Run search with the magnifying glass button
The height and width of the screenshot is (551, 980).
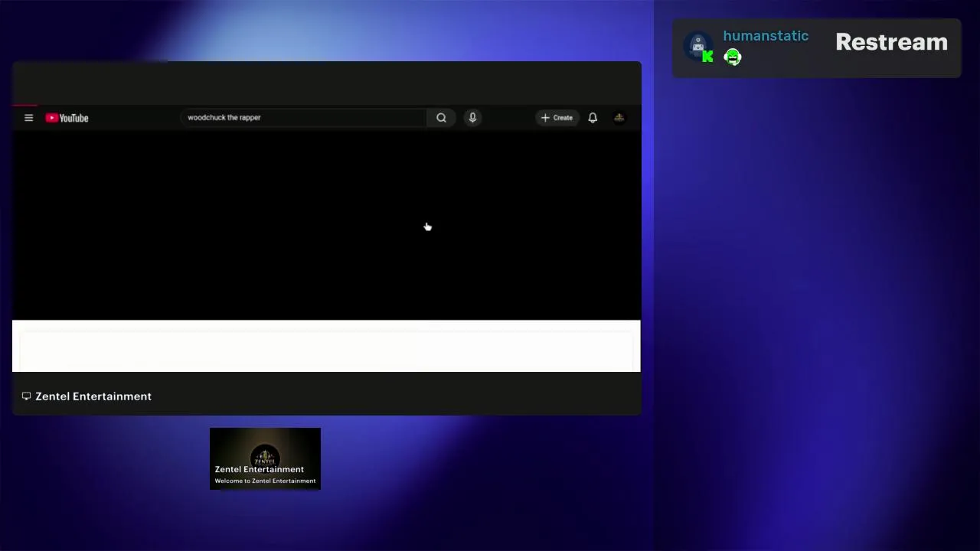[441, 117]
